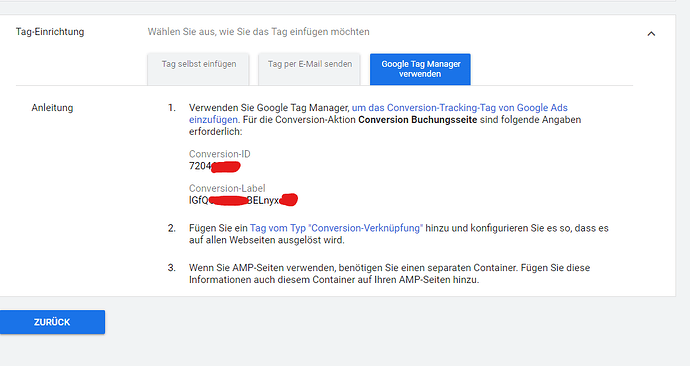Select 'Tag per E-Mail senden' tab
Image resolution: width=690 pixels, height=366 pixels.
point(309,69)
